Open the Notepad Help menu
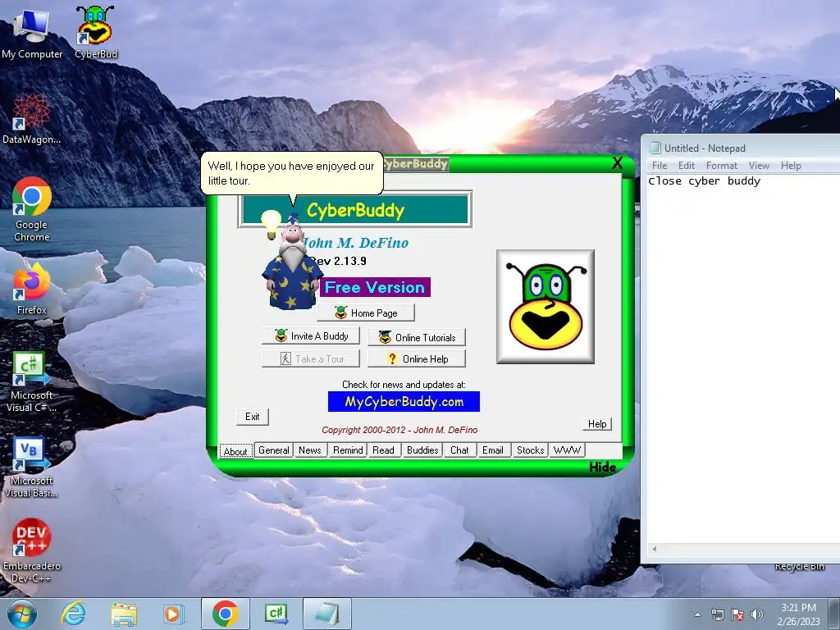The image size is (840, 630). (x=791, y=166)
